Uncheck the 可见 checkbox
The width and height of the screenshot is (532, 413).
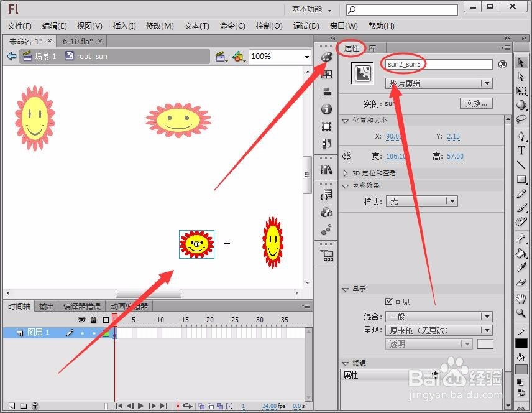(x=388, y=302)
